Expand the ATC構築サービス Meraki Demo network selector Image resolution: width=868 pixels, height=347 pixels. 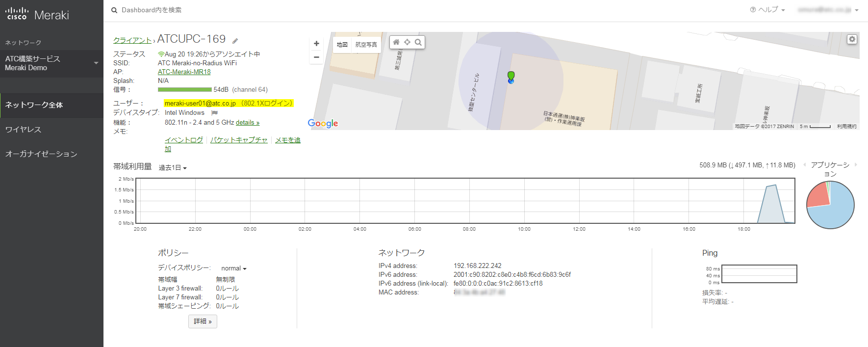[51, 63]
